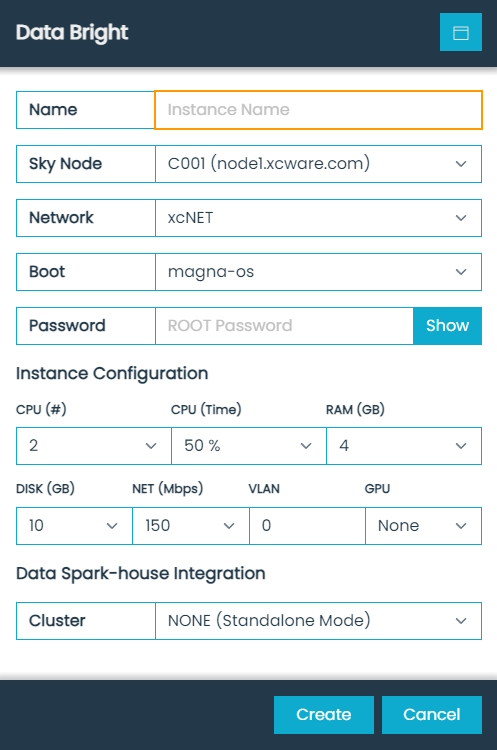The width and height of the screenshot is (497, 750).
Task: Click the Cancel button
Action: [431, 715]
